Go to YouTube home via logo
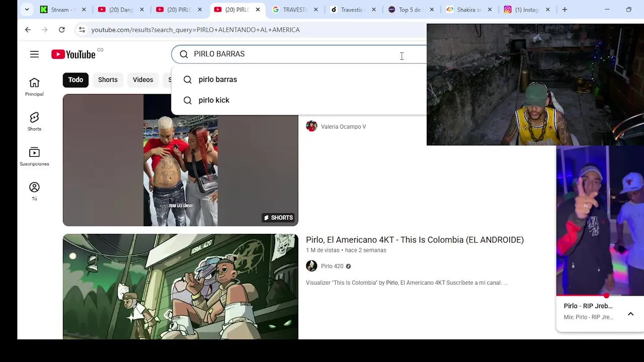 click(73, 54)
